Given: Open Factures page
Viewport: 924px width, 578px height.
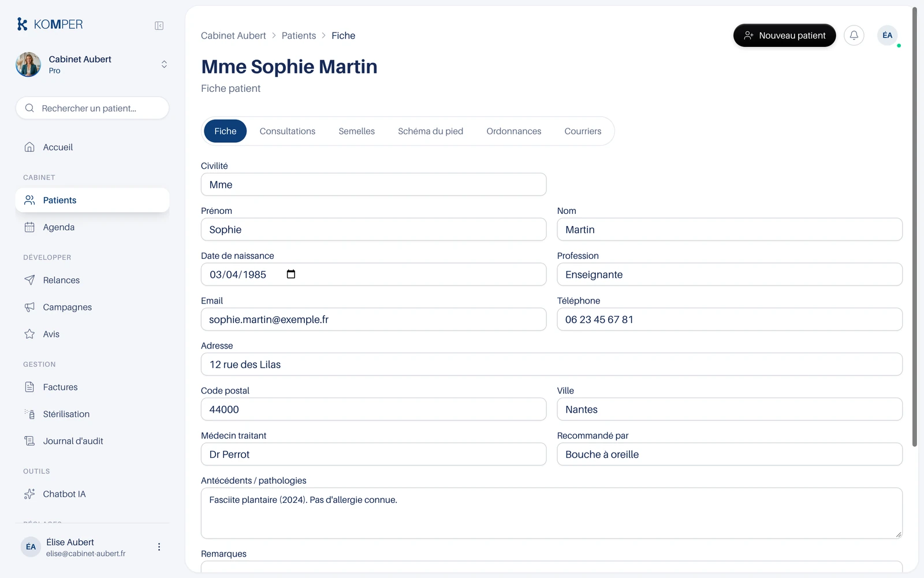Looking at the screenshot, I should [92, 387].
